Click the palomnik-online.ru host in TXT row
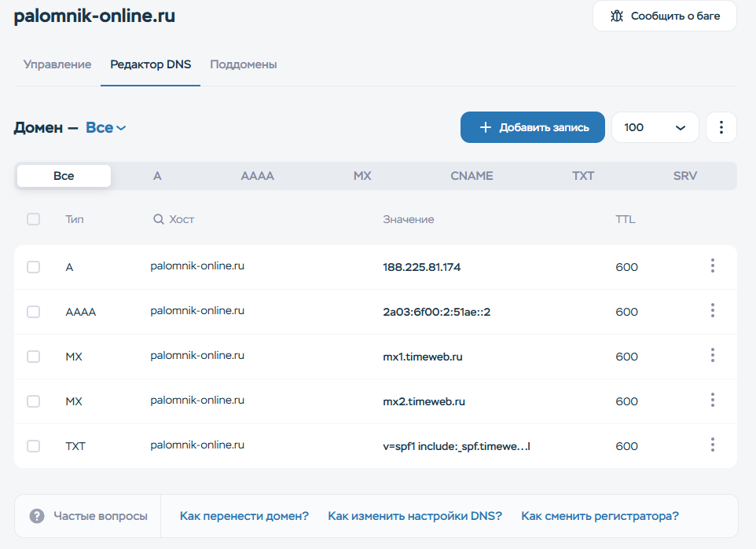Viewport: 756px width, 549px height. click(x=197, y=445)
